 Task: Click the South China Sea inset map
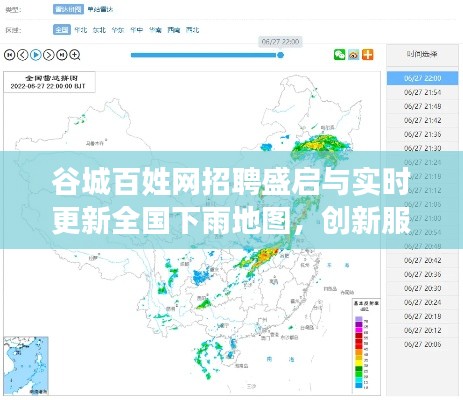coord(26,366)
